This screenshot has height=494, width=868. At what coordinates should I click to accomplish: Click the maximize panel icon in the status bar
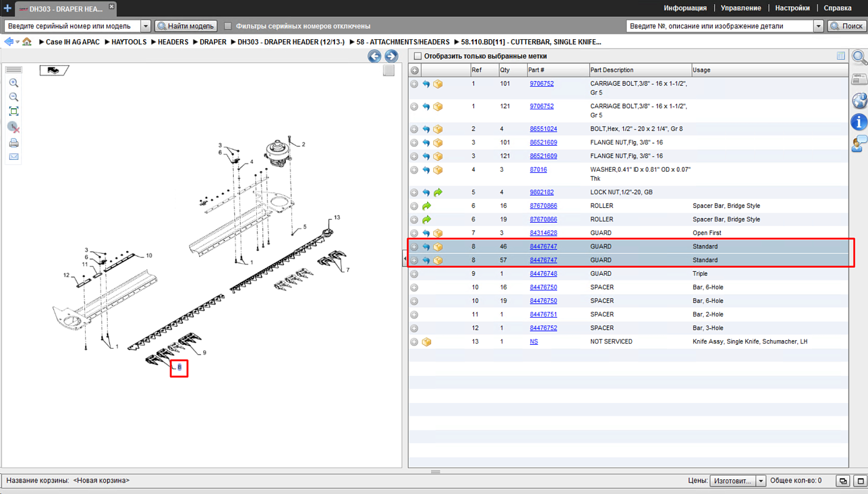(860, 481)
